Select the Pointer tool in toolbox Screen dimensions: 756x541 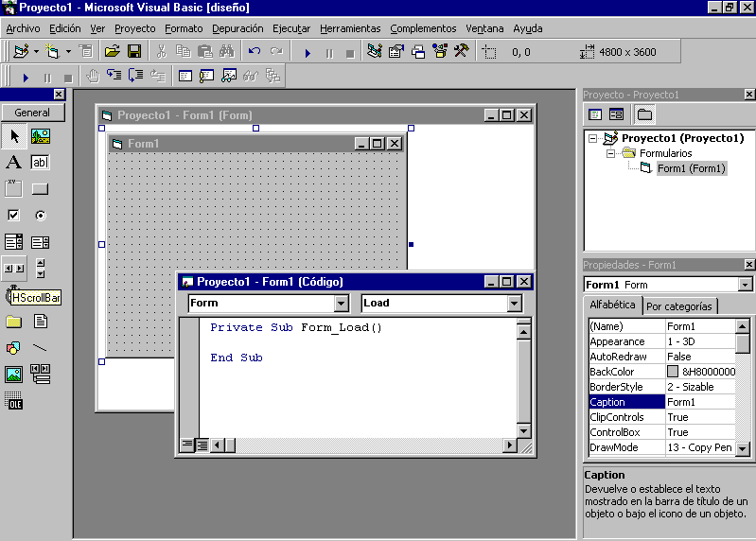coord(14,136)
